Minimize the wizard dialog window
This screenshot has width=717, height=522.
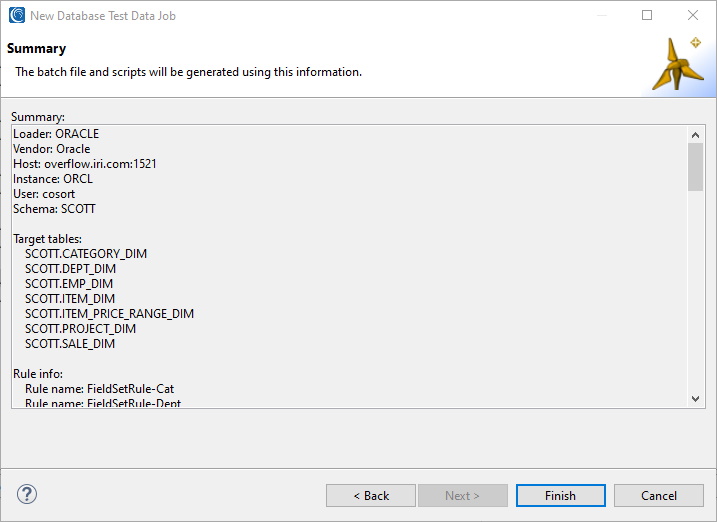coord(602,15)
